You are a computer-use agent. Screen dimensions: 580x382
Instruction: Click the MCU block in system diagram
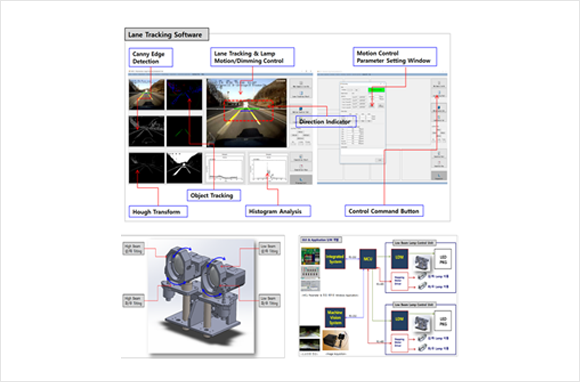(x=368, y=259)
